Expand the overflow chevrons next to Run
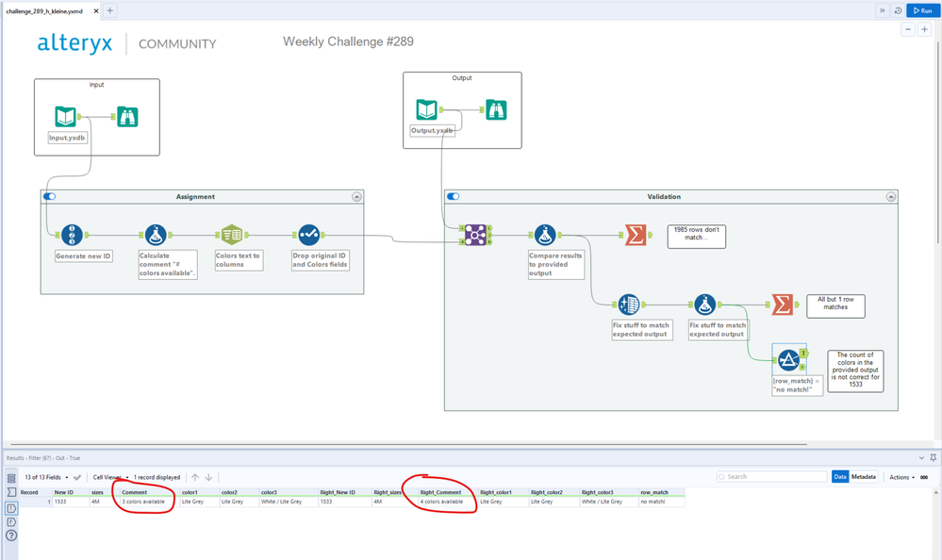 tap(882, 10)
